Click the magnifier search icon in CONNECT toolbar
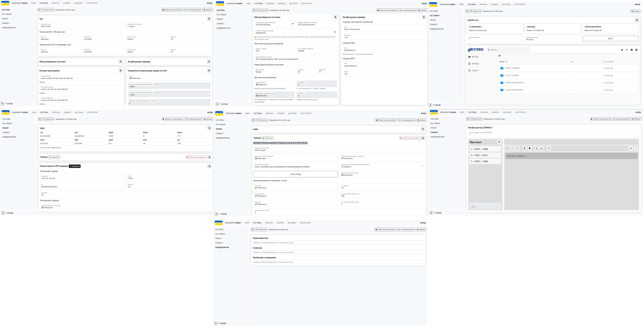Viewport: 644px width, 329px height. coord(549,148)
